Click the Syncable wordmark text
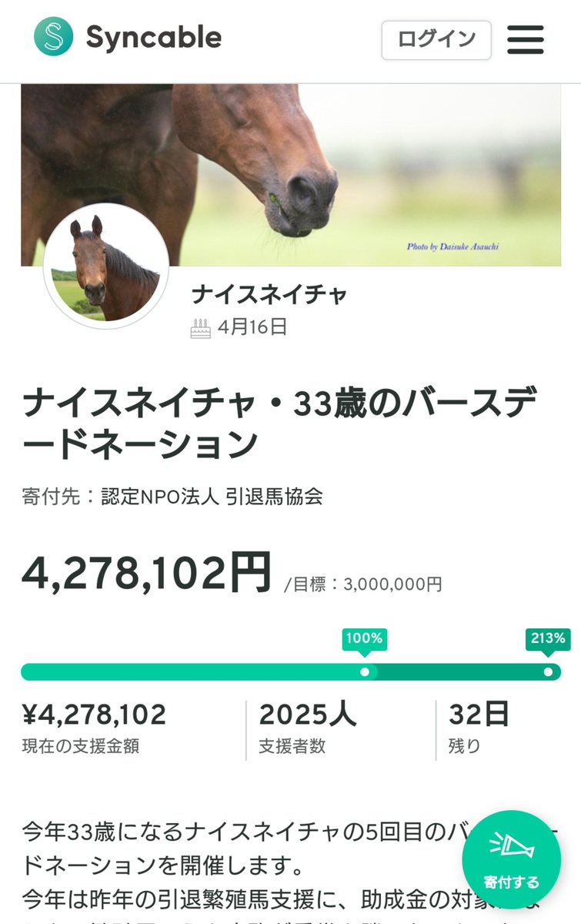581x924 pixels. [154, 38]
